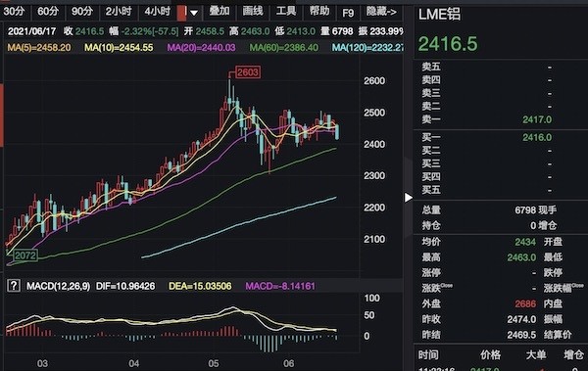Select the 4小时 chart period
Screen dimensions: 588x371
157,12
